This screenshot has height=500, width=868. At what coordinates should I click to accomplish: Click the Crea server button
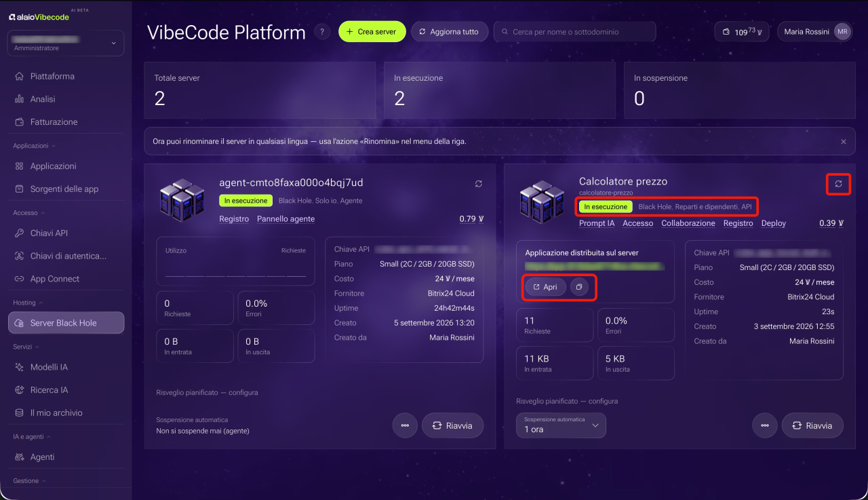click(x=372, y=32)
